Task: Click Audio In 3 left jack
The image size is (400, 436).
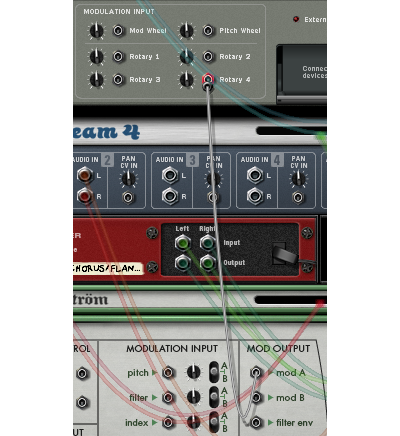Action: pos(170,175)
